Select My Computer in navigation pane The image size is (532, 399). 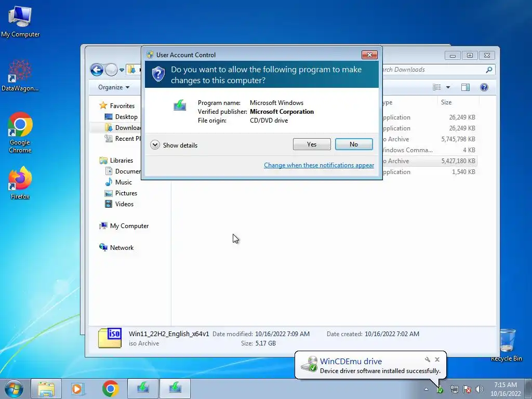pyautogui.click(x=124, y=226)
